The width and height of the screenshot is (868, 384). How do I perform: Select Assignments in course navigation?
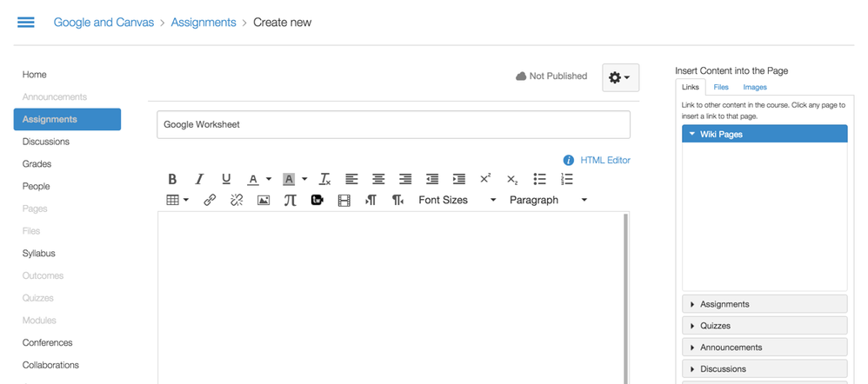point(67,119)
